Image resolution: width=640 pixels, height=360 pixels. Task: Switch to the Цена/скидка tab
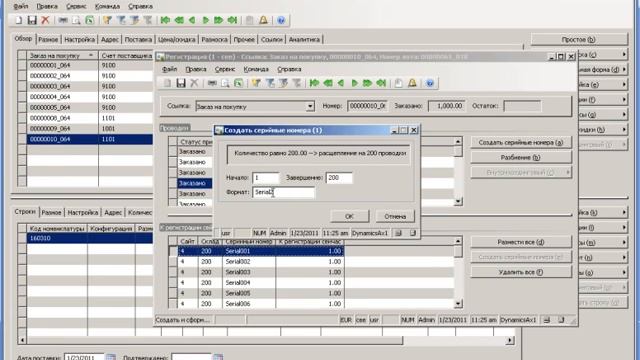click(x=176, y=39)
